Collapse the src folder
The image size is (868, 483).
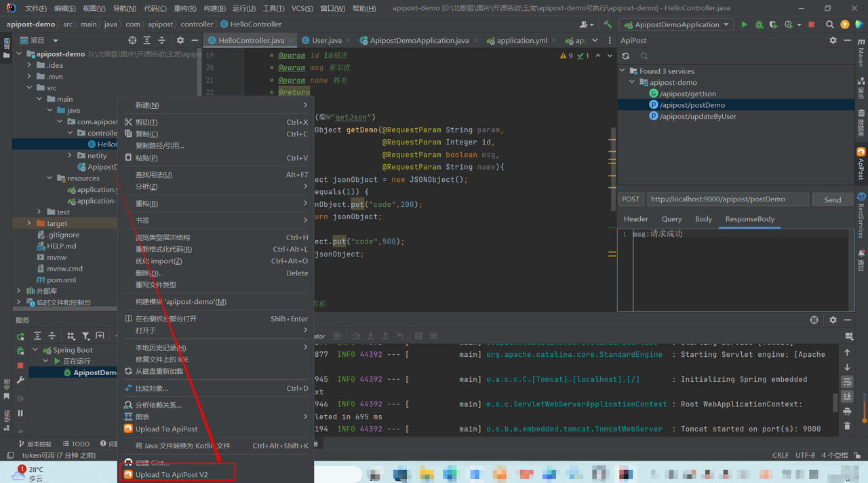tap(29, 88)
